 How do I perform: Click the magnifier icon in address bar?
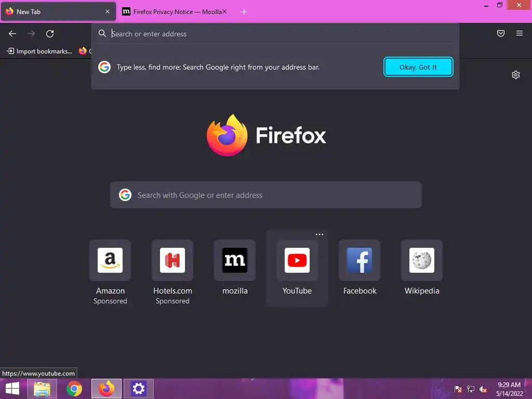[x=102, y=33]
